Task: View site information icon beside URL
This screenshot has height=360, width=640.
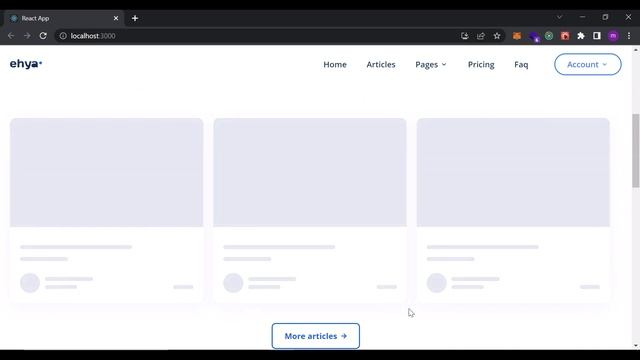Action: tap(63, 36)
